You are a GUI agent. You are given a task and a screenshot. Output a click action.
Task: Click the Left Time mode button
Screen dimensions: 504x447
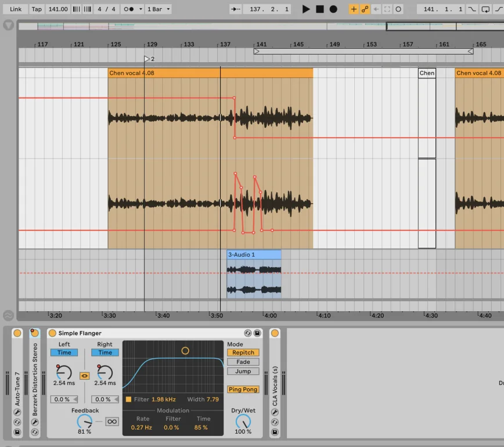[x=64, y=352]
